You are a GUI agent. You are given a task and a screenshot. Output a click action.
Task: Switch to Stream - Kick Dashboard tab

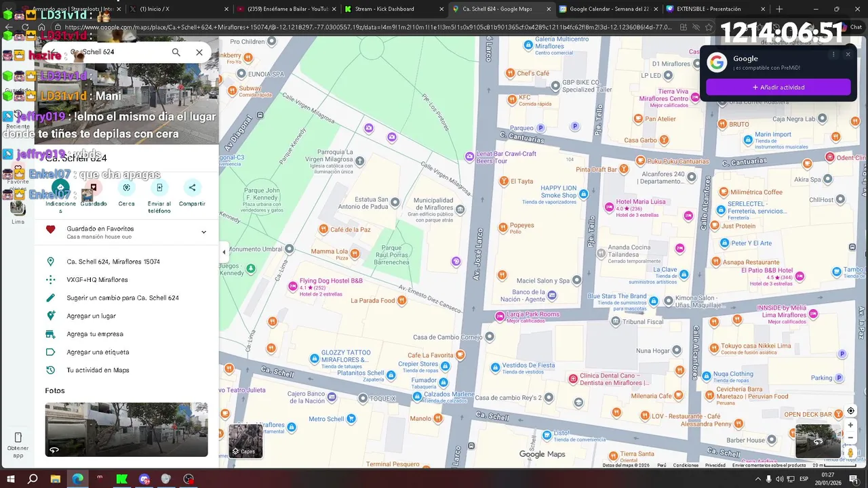click(x=392, y=9)
